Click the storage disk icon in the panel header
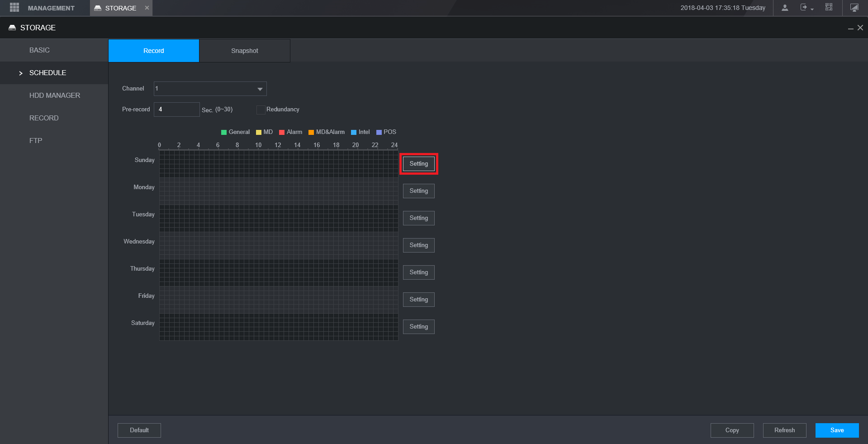 click(x=12, y=28)
